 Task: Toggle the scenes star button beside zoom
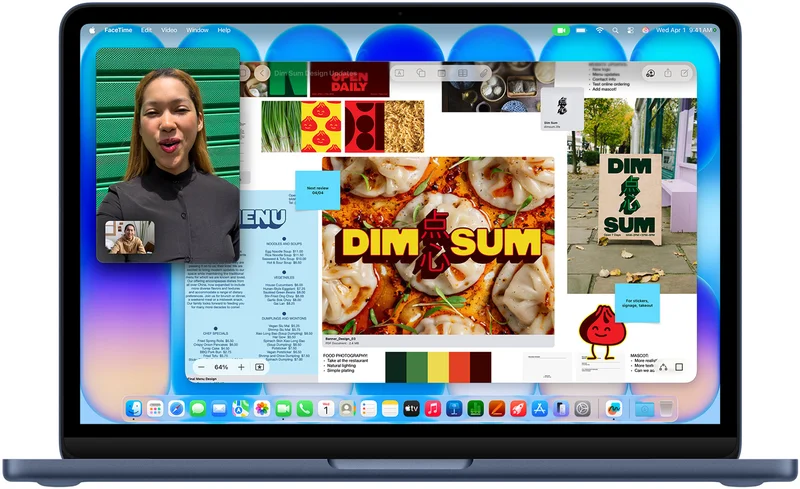(x=260, y=367)
